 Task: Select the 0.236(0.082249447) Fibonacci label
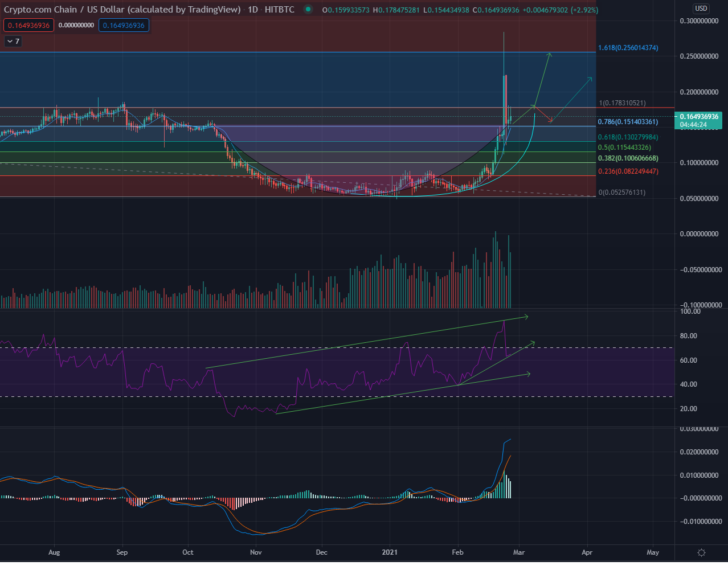coord(628,171)
